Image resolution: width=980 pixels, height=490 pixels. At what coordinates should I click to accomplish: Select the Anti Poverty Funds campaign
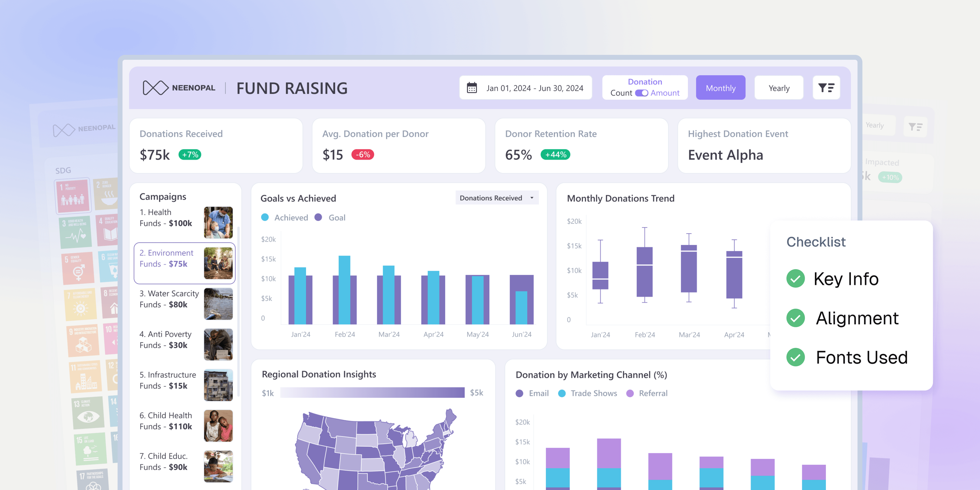pyautogui.click(x=185, y=344)
